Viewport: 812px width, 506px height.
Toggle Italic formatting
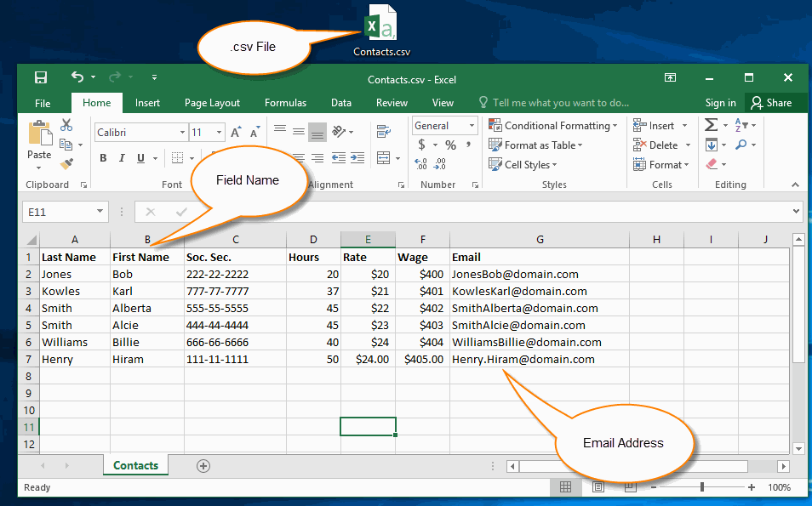click(x=122, y=158)
